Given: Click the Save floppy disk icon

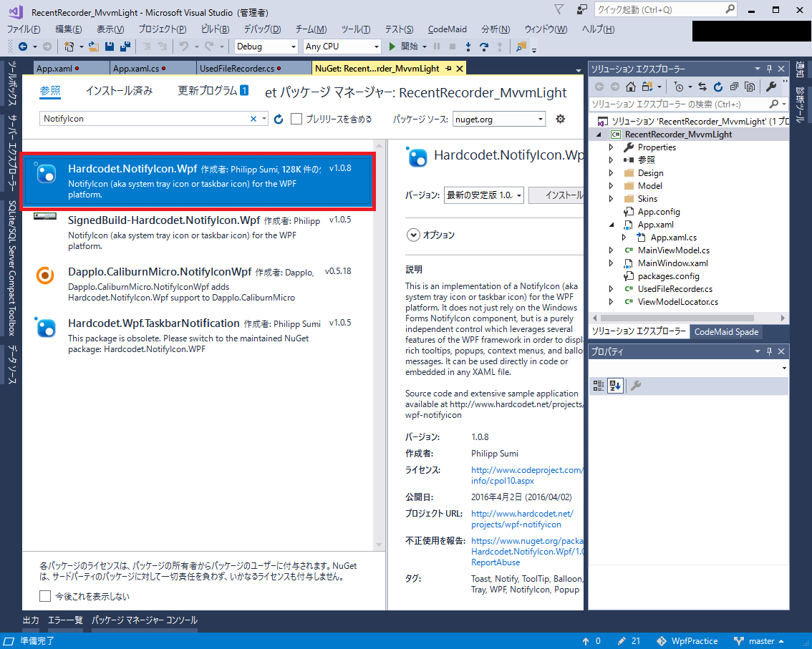Looking at the screenshot, I should click(x=110, y=47).
